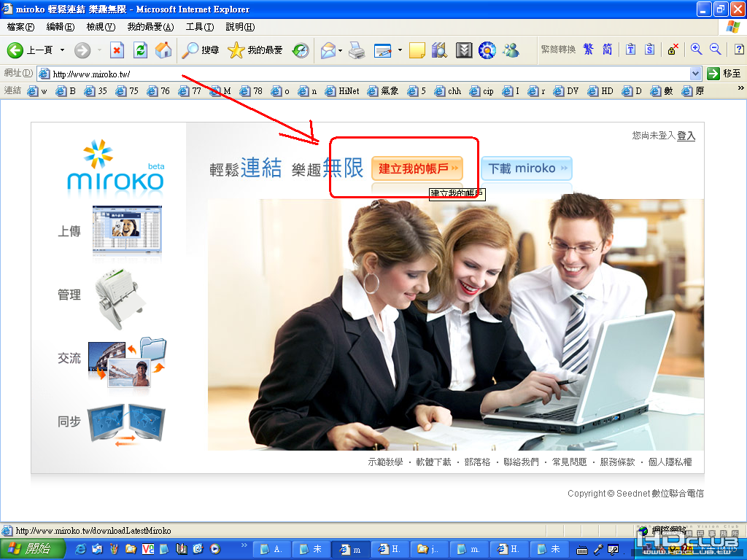Expand taskbar quick launch overflow chevron
747x560 pixels.
click(x=244, y=545)
